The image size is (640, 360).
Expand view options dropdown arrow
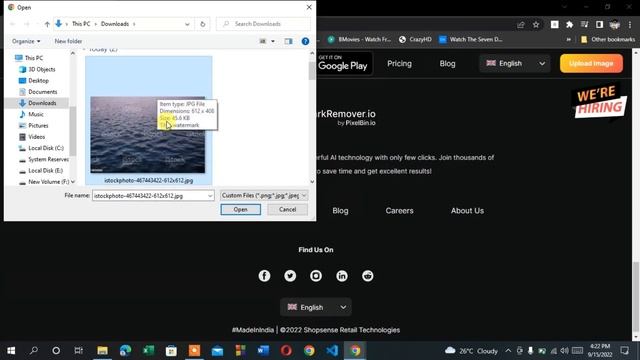pyautogui.click(x=273, y=41)
